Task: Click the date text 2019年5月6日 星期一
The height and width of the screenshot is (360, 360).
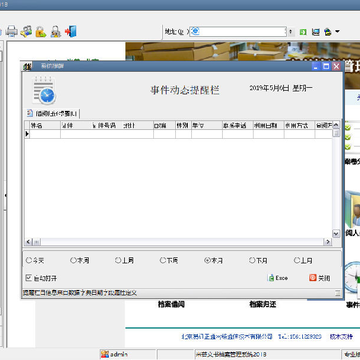Action: click(x=281, y=88)
